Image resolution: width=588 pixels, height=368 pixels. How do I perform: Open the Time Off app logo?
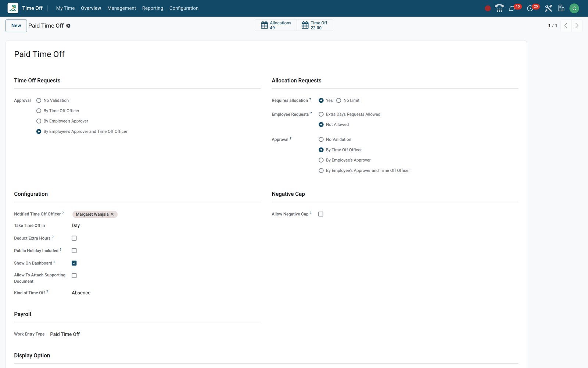click(x=13, y=8)
